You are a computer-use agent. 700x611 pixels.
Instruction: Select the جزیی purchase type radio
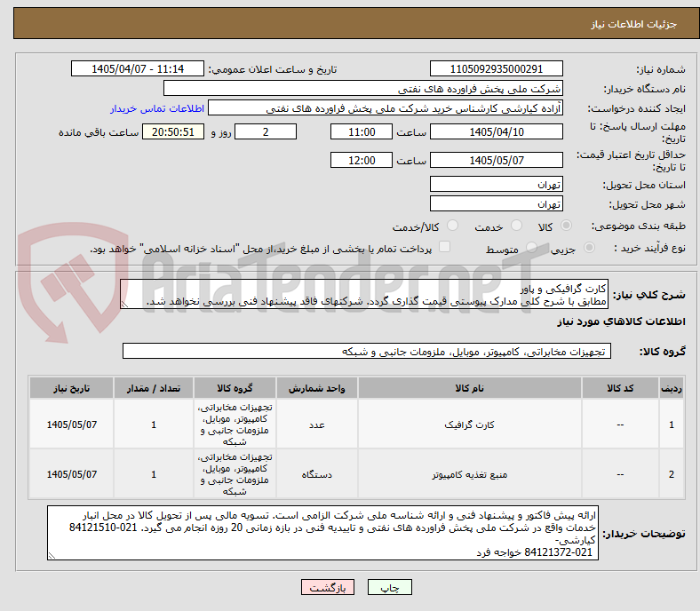click(x=589, y=248)
